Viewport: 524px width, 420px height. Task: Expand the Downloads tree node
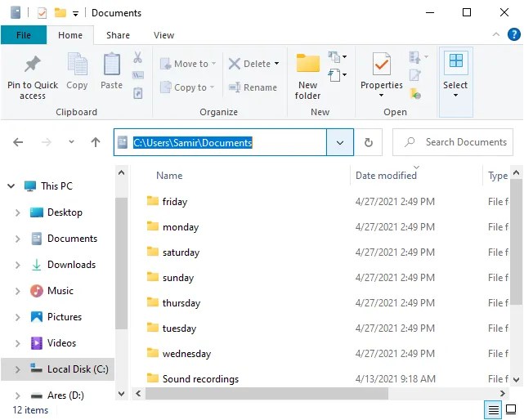(x=18, y=265)
